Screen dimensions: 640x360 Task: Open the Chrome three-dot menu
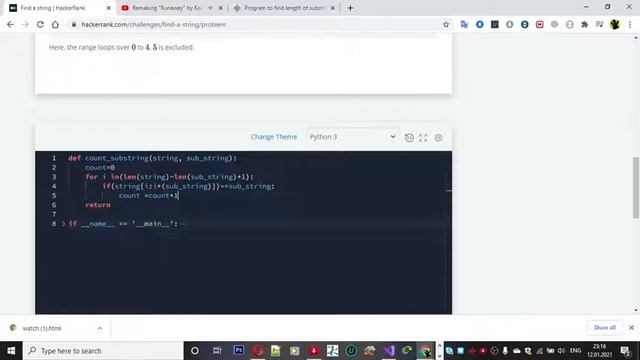(x=630, y=24)
